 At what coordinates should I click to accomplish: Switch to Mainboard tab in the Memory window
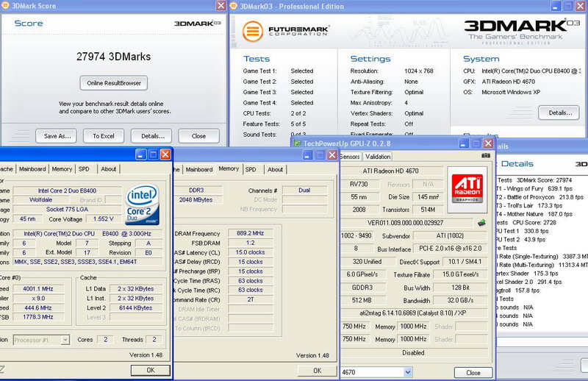tap(199, 170)
